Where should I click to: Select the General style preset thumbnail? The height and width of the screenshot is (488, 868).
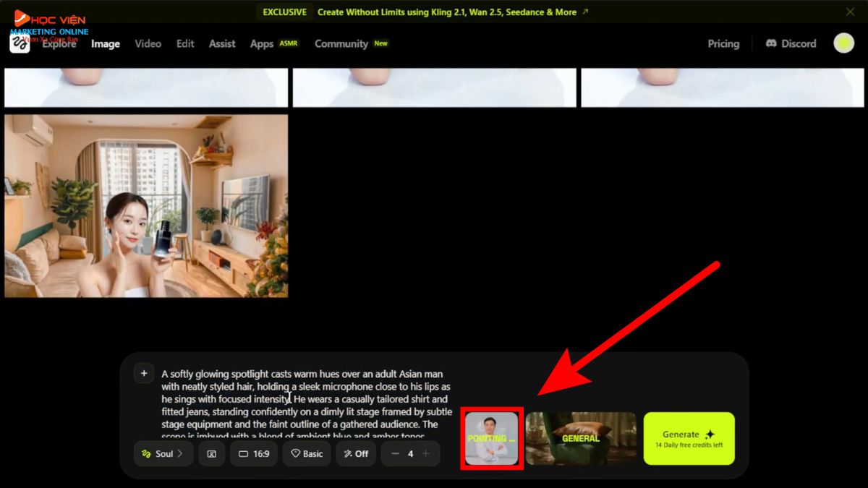[581, 438]
